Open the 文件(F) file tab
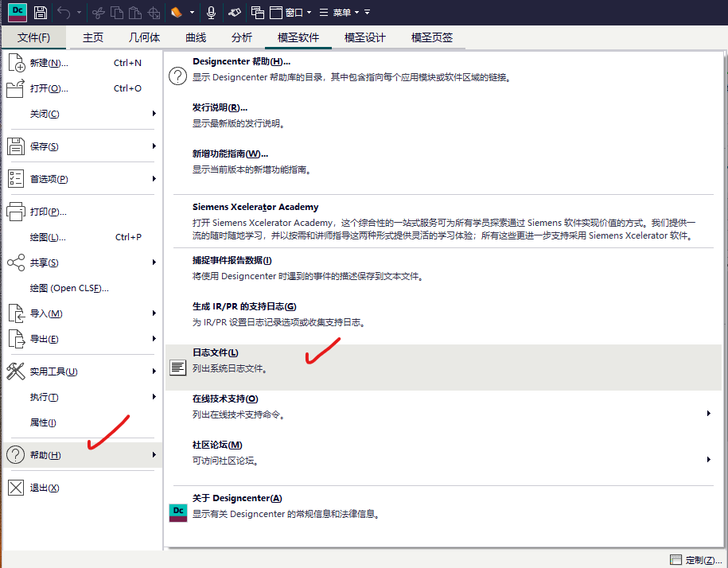The height and width of the screenshot is (568, 728). 34,37
